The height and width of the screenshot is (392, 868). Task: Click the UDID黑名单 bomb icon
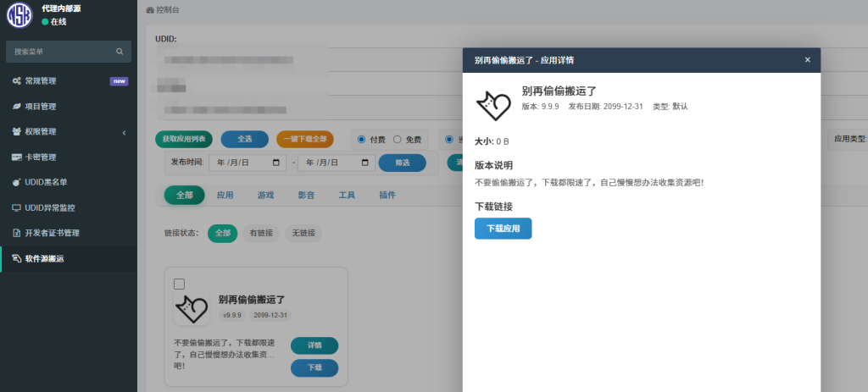[x=17, y=183]
